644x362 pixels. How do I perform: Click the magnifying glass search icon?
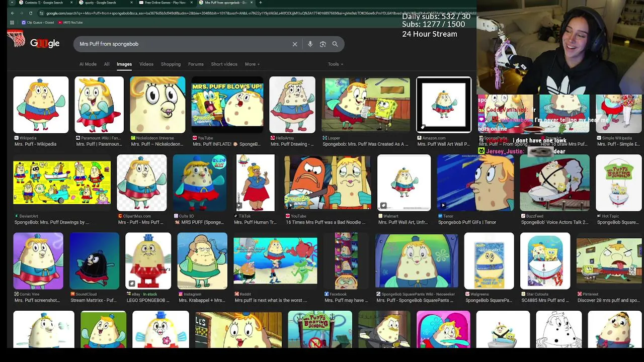(335, 44)
